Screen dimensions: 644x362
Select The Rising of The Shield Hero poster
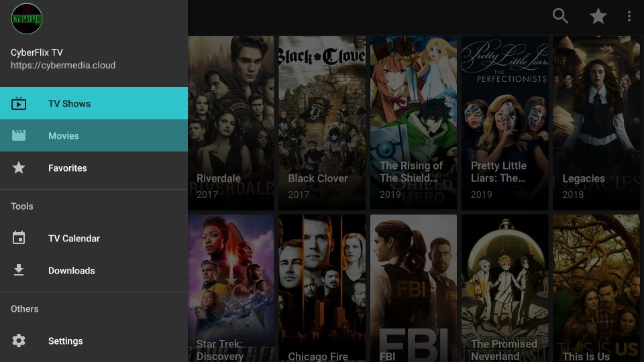(414, 123)
